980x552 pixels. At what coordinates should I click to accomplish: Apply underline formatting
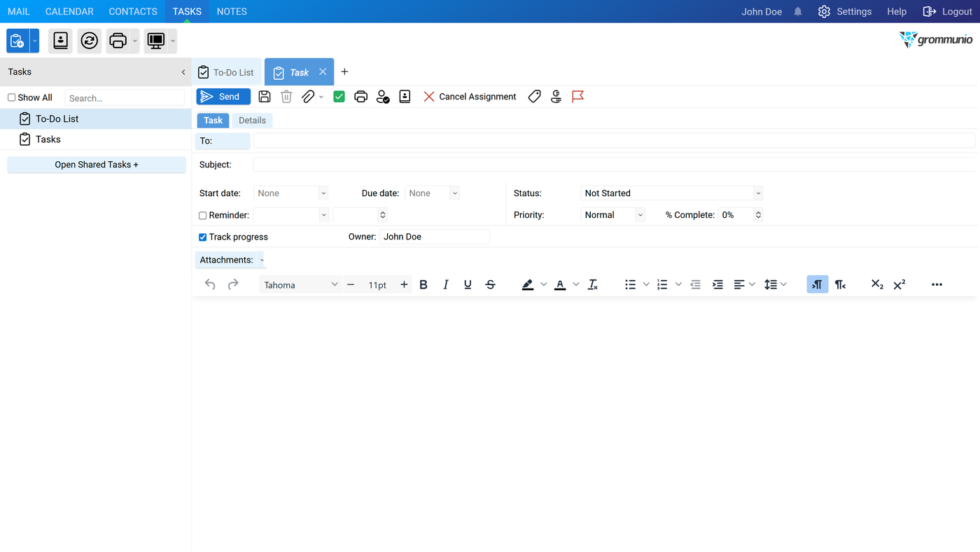click(468, 284)
